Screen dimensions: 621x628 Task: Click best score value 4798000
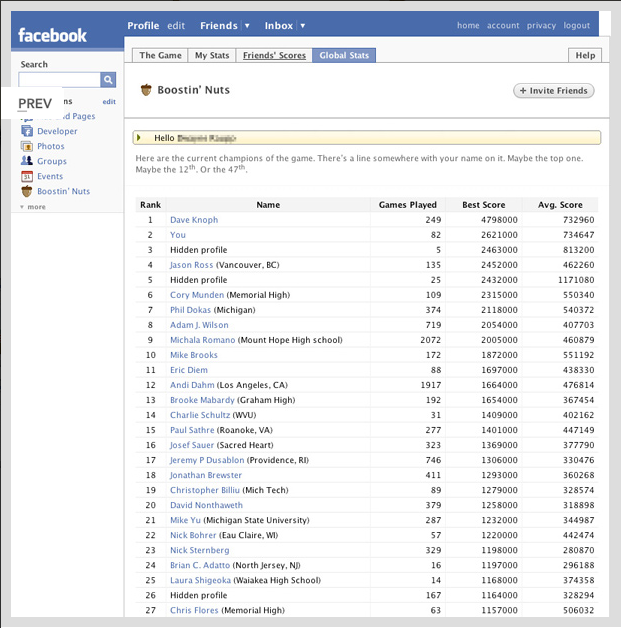tap(499, 220)
